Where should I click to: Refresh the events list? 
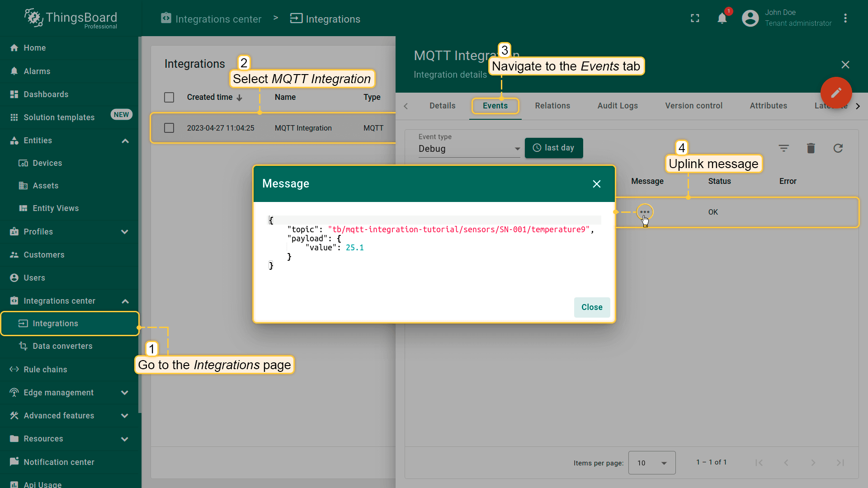coord(838,148)
